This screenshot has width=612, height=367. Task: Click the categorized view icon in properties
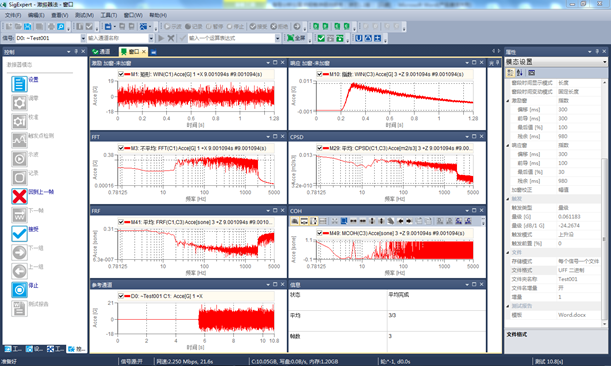pos(510,73)
